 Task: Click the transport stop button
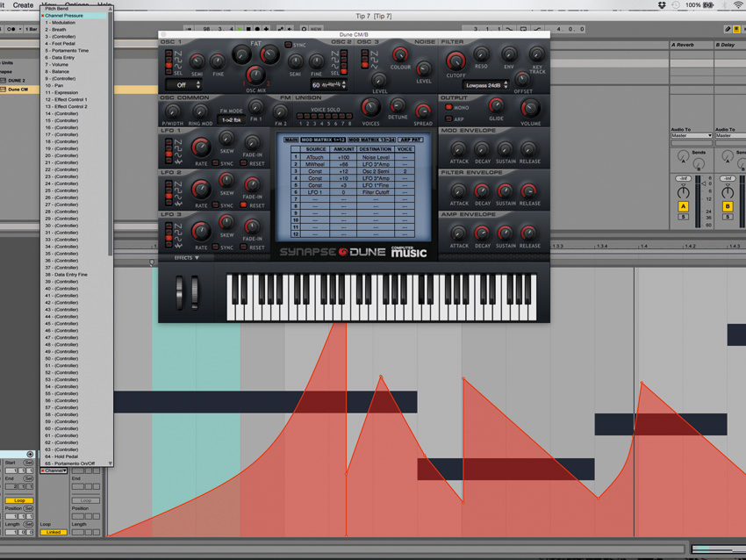click(247, 29)
